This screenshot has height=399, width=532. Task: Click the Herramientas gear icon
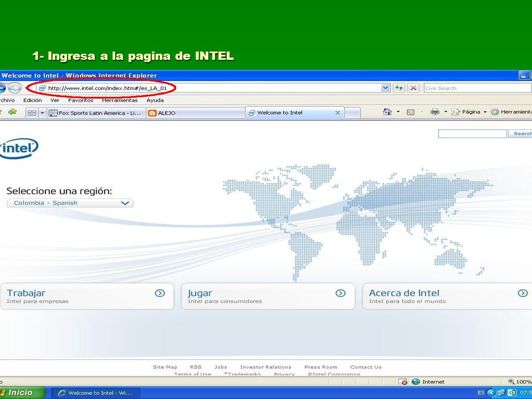pyautogui.click(x=495, y=112)
